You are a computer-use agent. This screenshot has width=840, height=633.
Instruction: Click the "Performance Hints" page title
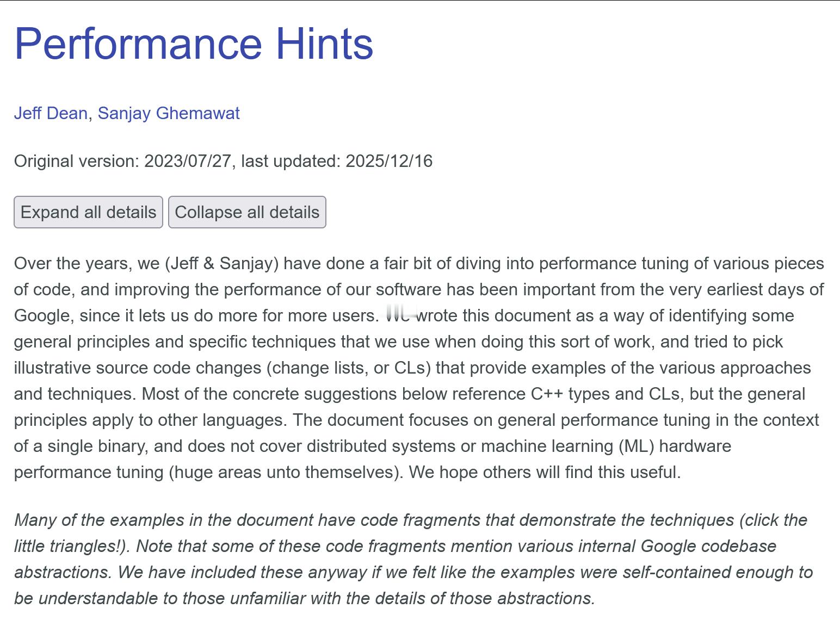point(193,44)
